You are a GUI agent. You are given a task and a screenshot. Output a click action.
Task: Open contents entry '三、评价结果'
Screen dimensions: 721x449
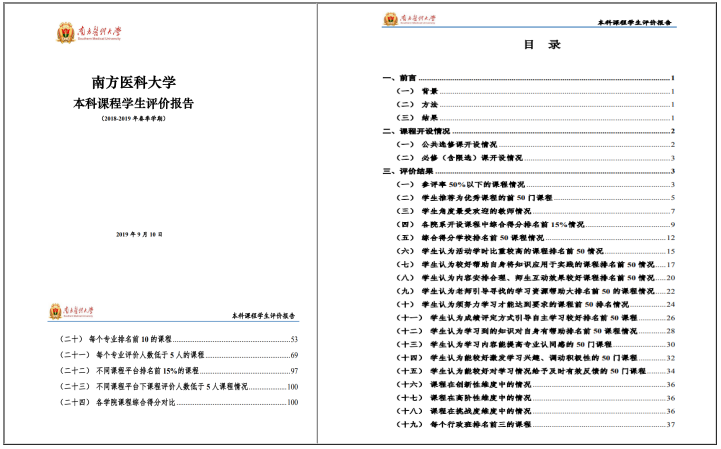coord(528,172)
